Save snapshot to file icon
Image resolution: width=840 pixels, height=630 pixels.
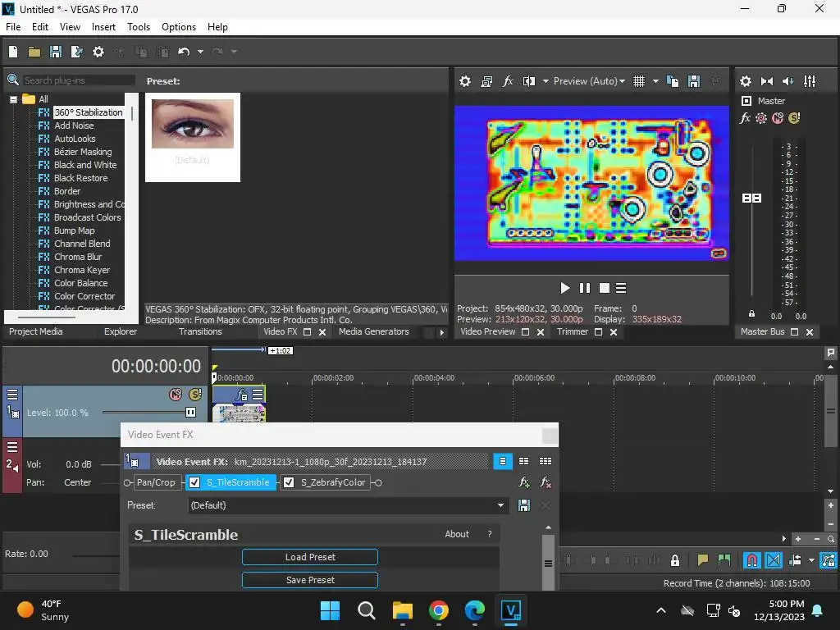point(694,81)
